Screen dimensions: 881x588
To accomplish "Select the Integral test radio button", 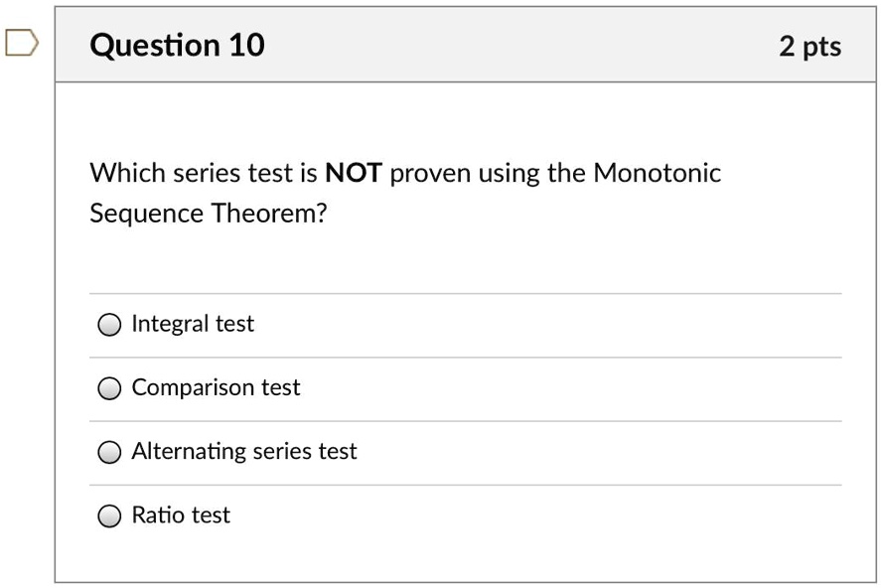I will (108, 324).
